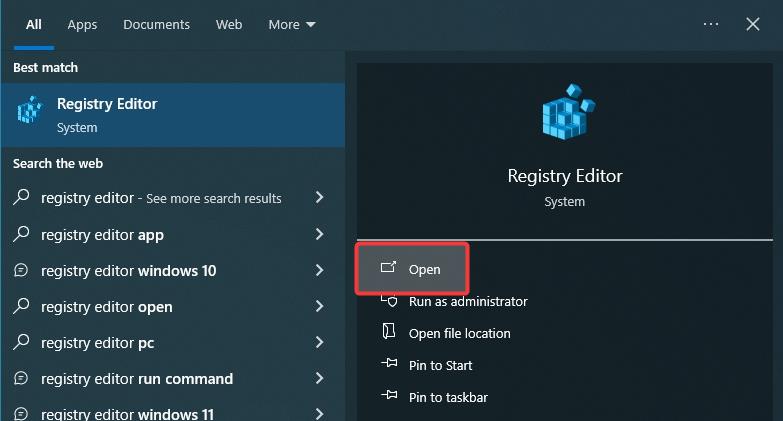This screenshot has width=783, height=421.
Task: Click chat icon beside 'registry editor run command'
Action: click(x=21, y=378)
